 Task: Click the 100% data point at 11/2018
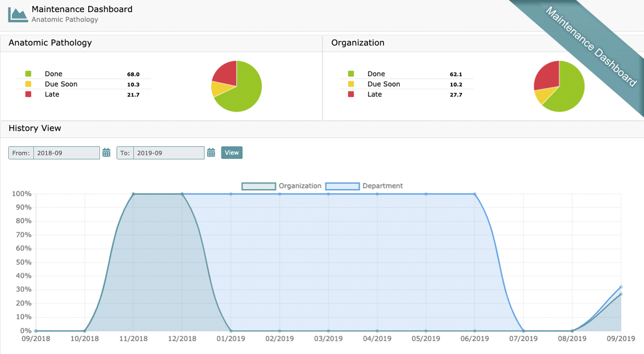click(x=133, y=194)
